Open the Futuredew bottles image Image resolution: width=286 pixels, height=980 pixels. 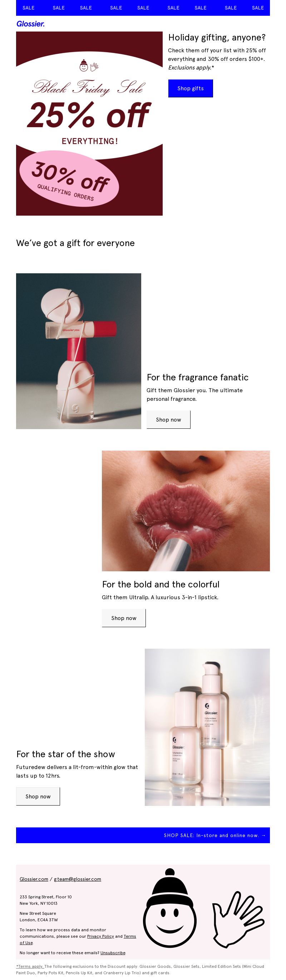[x=207, y=727]
